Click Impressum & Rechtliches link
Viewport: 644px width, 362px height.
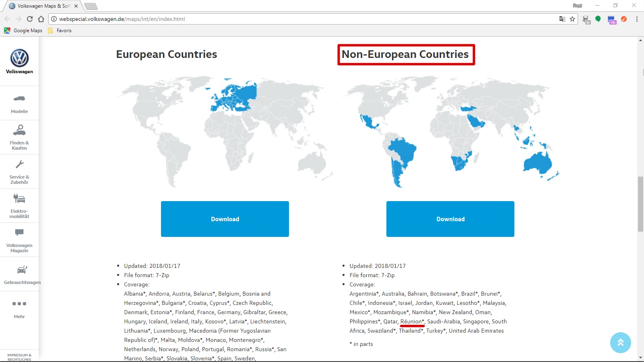point(19,357)
